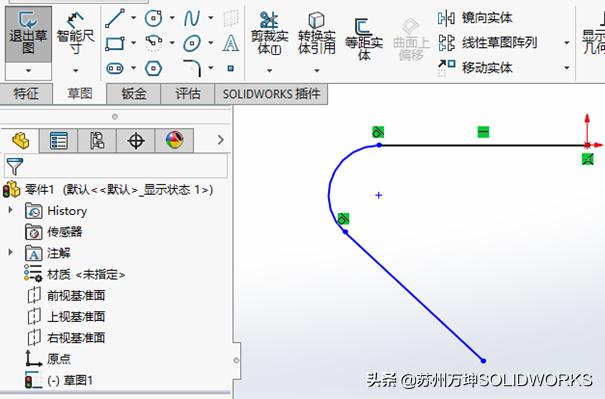This screenshot has width=605, height=399.
Task: Click the horizontal relation icon on black line
Action: pos(483,132)
